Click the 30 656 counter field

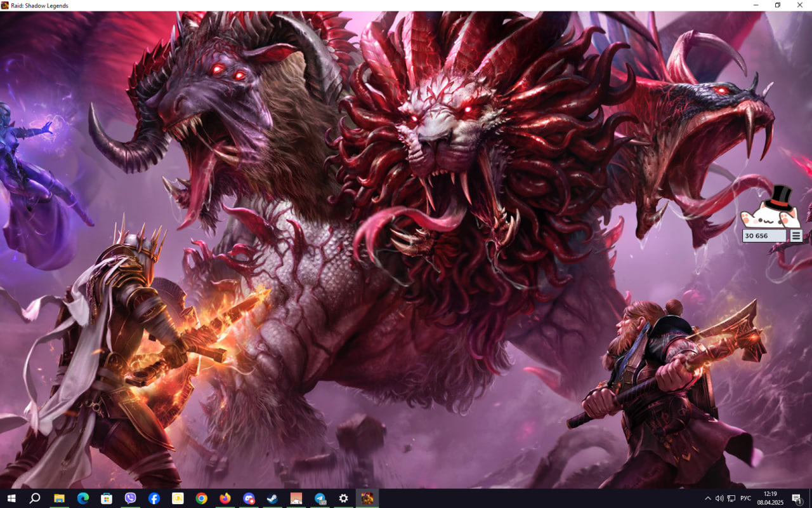pyautogui.click(x=764, y=236)
